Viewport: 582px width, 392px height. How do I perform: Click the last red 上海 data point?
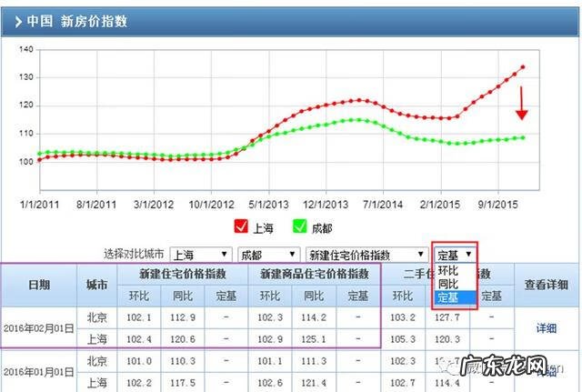click(x=523, y=67)
